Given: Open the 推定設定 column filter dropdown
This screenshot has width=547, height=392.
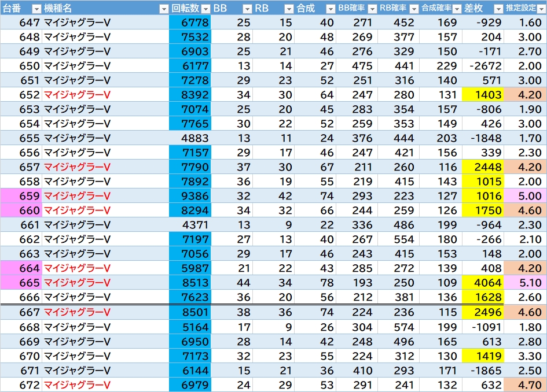Looking at the screenshot, I should click(x=541, y=9).
